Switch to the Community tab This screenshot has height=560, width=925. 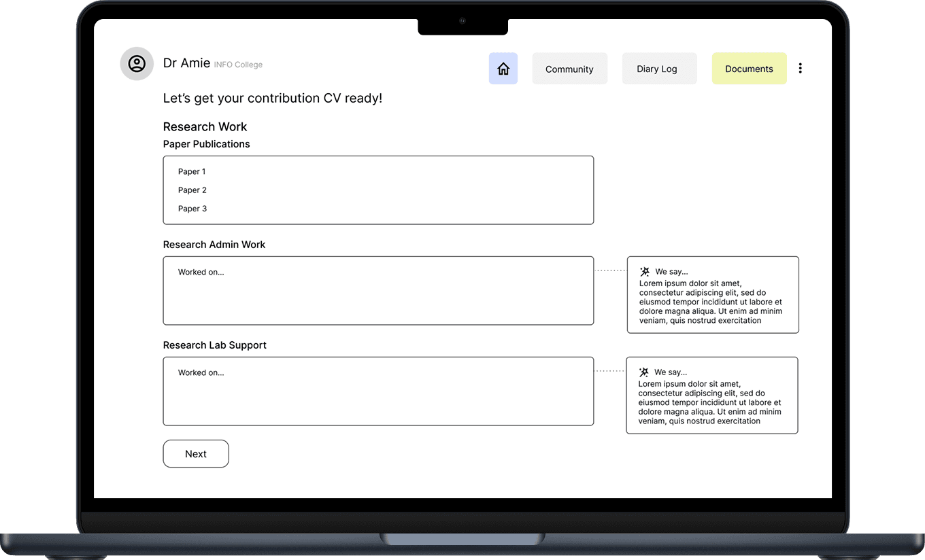[569, 68]
